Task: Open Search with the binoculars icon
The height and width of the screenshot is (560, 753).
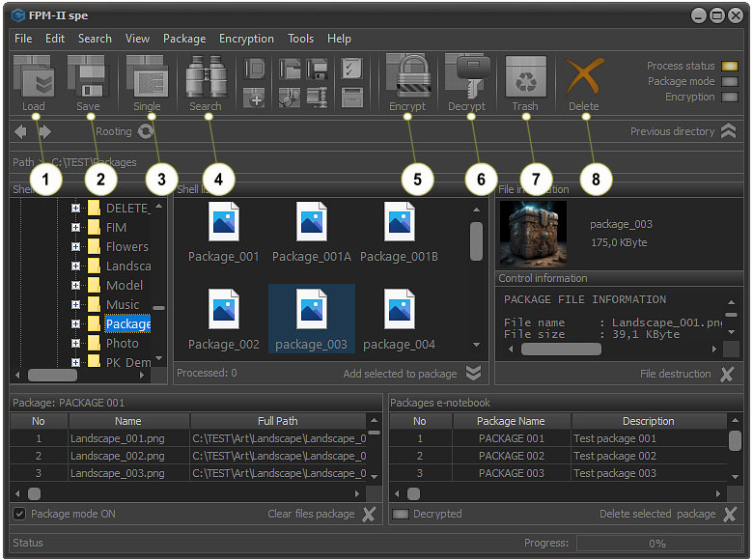Action: click(x=206, y=76)
